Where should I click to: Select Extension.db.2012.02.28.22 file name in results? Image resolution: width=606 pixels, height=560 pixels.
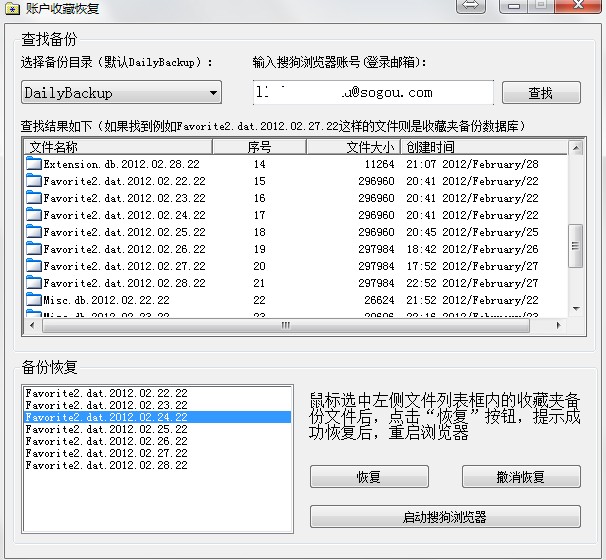121,164
